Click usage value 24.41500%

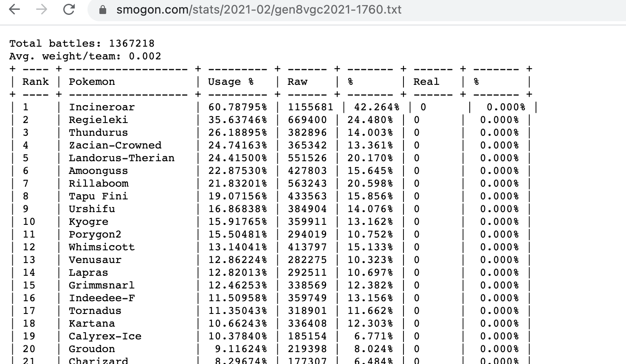pos(237,158)
